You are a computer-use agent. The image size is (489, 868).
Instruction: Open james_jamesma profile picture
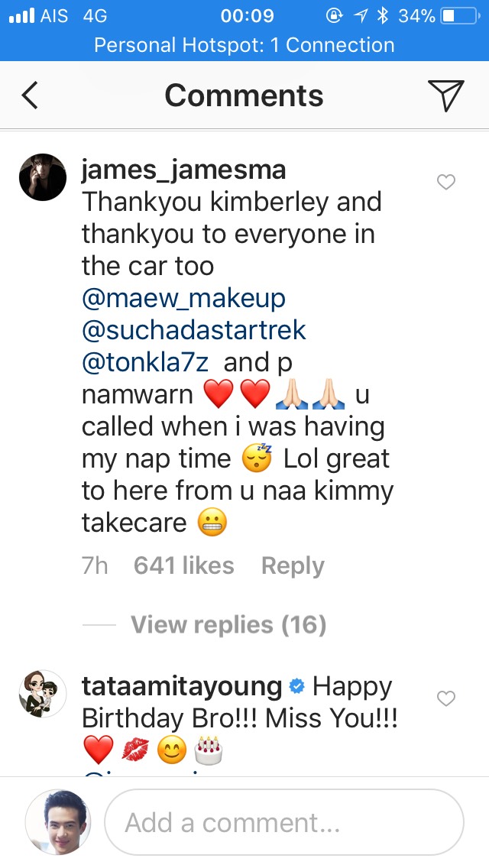(43, 177)
